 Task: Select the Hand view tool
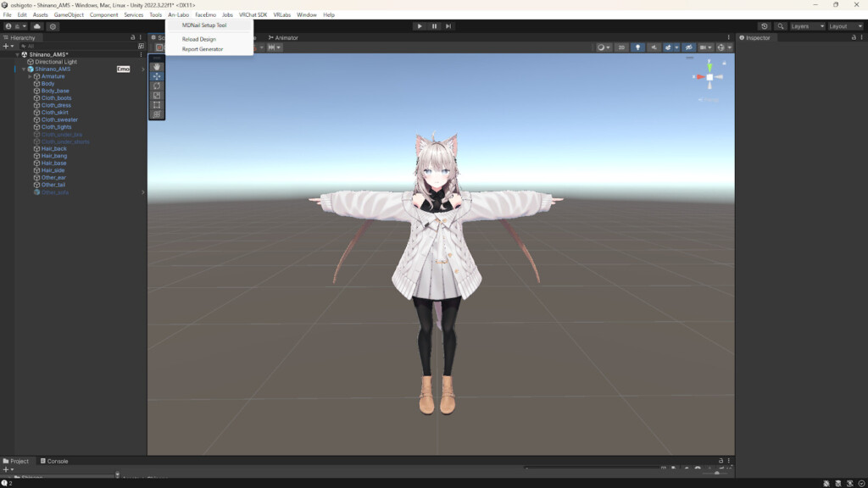pyautogui.click(x=157, y=67)
